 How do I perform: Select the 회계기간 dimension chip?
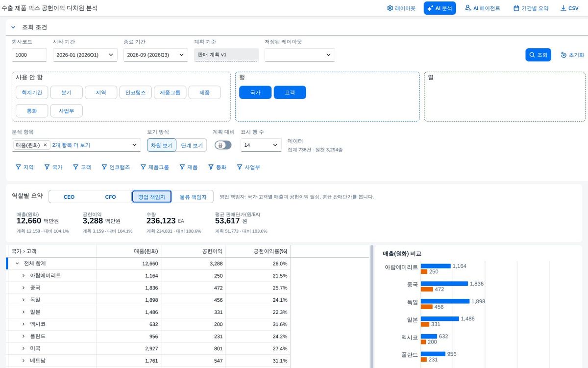pos(32,93)
